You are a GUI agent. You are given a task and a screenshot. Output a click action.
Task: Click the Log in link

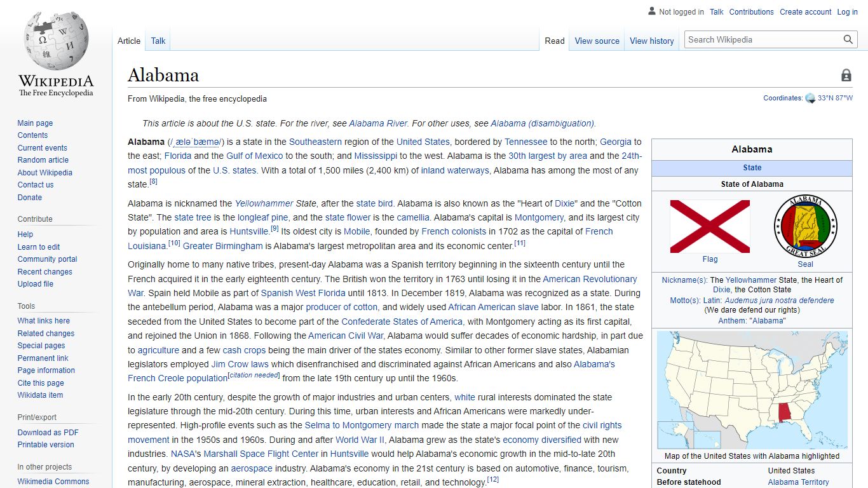pos(848,12)
